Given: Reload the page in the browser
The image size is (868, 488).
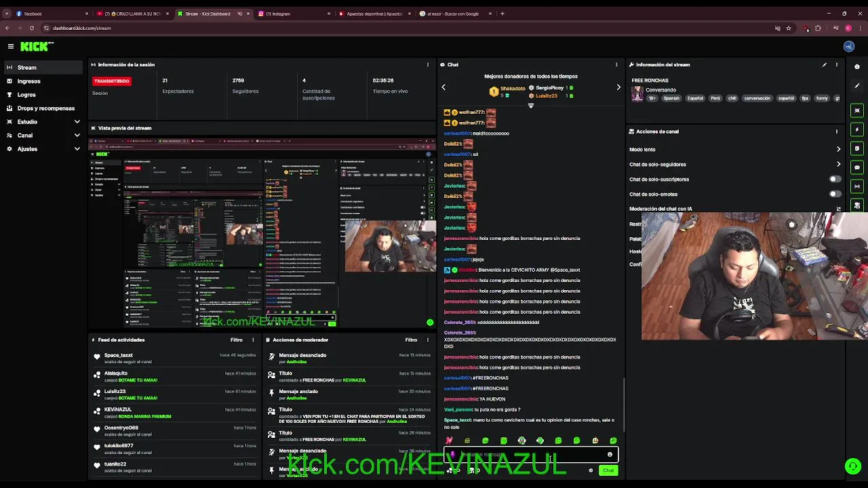Looking at the screenshot, I should [x=31, y=28].
